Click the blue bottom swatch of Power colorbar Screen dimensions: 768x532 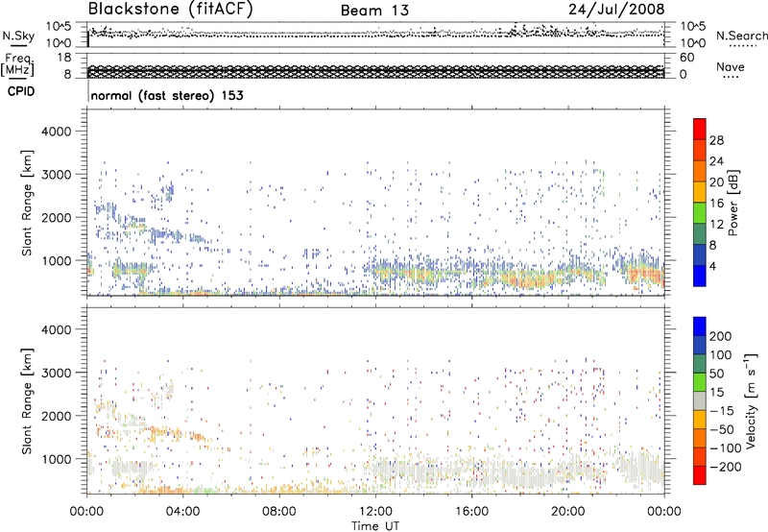[700, 276]
